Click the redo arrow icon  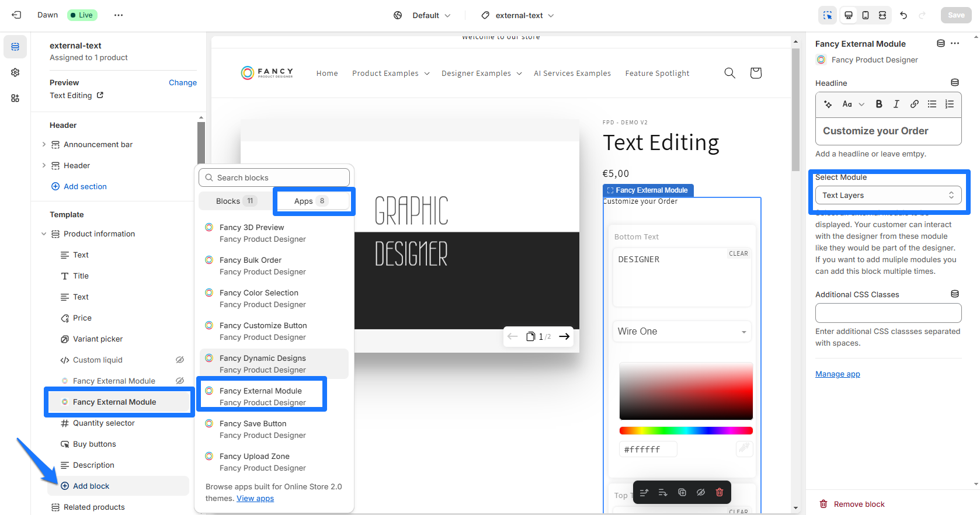[x=923, y=15]
